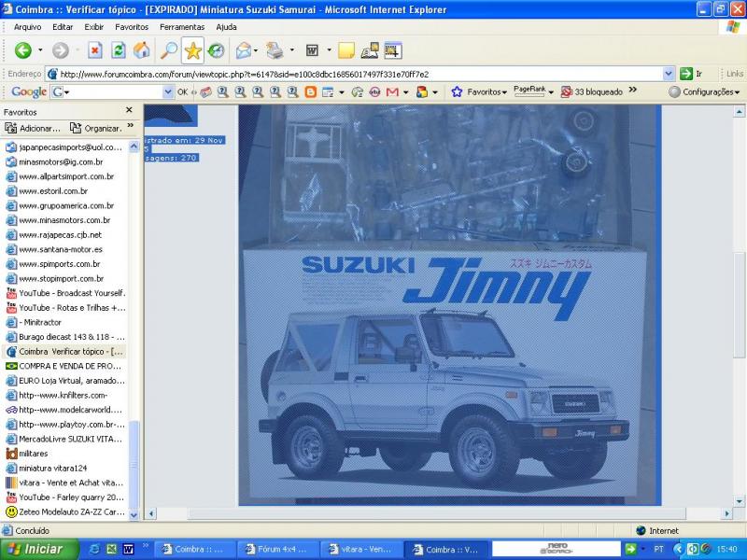747x560 pixels.
Task: Open the Research toolbar icon
Action: click(370, 50)
